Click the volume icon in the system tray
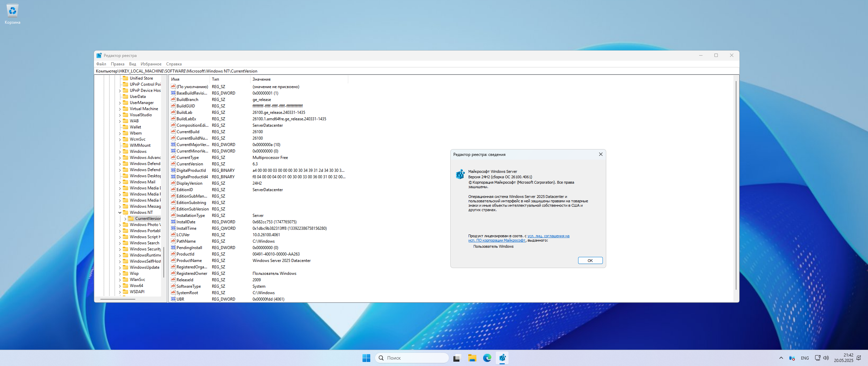 click(825, 358)
